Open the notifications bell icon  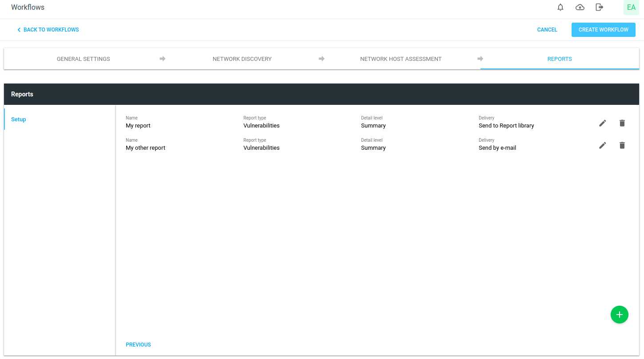(560, 7)
